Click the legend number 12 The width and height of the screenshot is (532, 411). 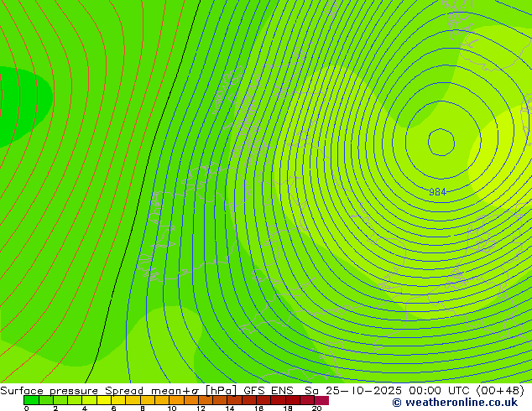coord(201,408)
